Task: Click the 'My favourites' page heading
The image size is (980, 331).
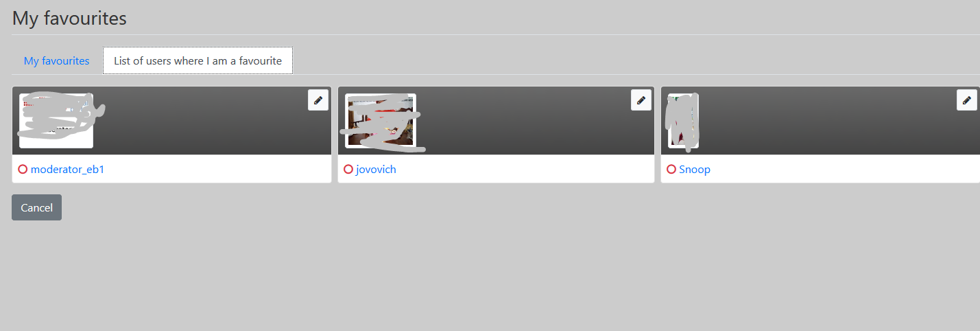Action: click(69, 18)
